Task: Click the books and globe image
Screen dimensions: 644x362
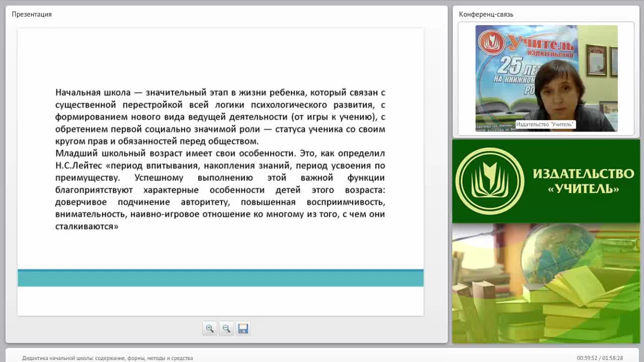Action: [546, 283]
